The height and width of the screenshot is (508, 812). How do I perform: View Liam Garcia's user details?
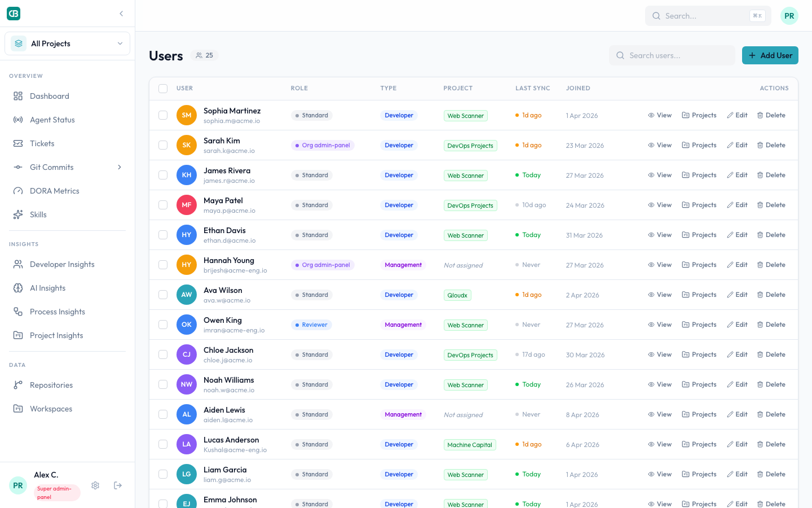point(660,474)
